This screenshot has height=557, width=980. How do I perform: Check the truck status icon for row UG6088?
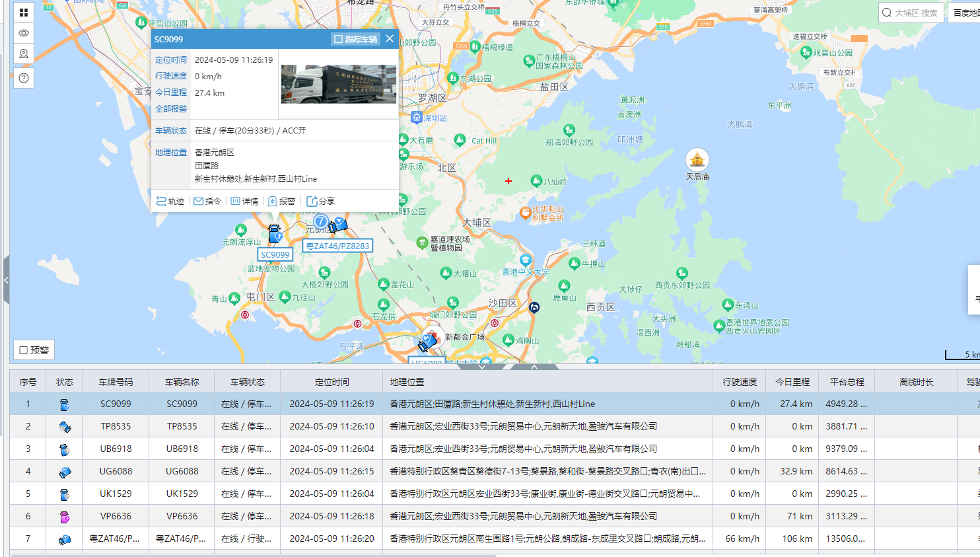click(x=64, y=471)
